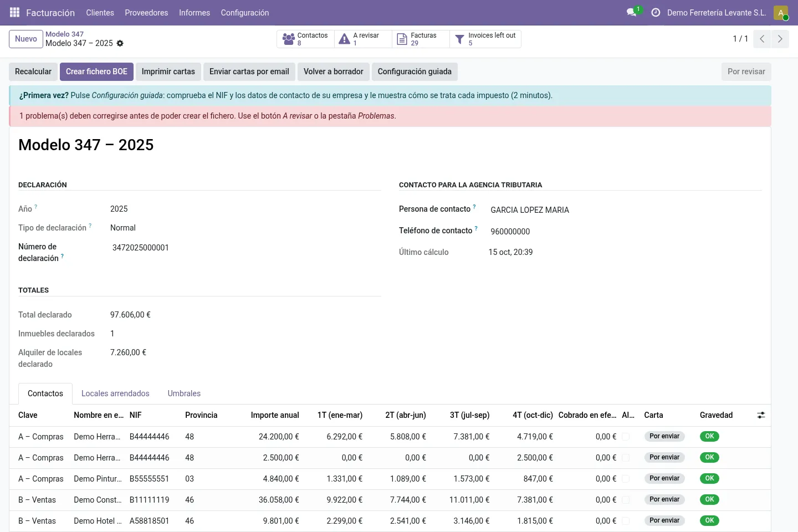Toggle the Al... checkbox in the 24.200,00 € row
798x532 pixels.
tap(626, 437)
